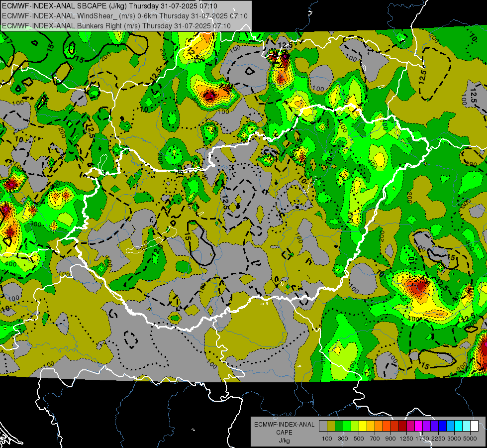Image resolution: width=487 pixels, height=448 pixels.
Task: Click the pure blue swatch after 2250
Action: [x=443, y=426]
